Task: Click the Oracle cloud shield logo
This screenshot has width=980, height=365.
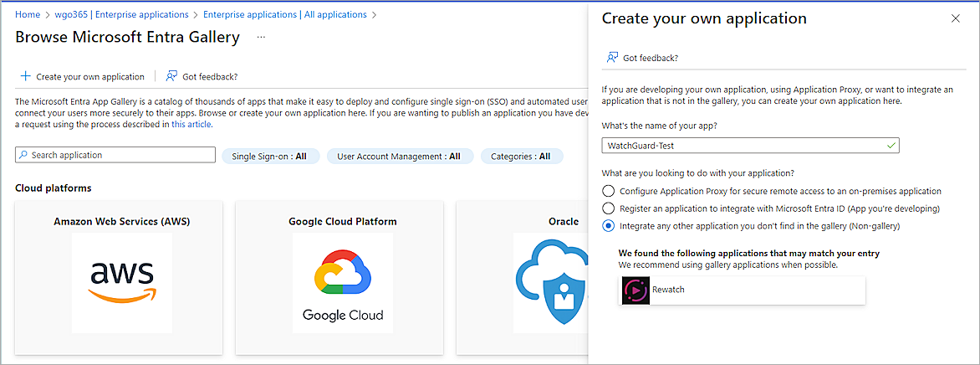Action: coord(551,282)
